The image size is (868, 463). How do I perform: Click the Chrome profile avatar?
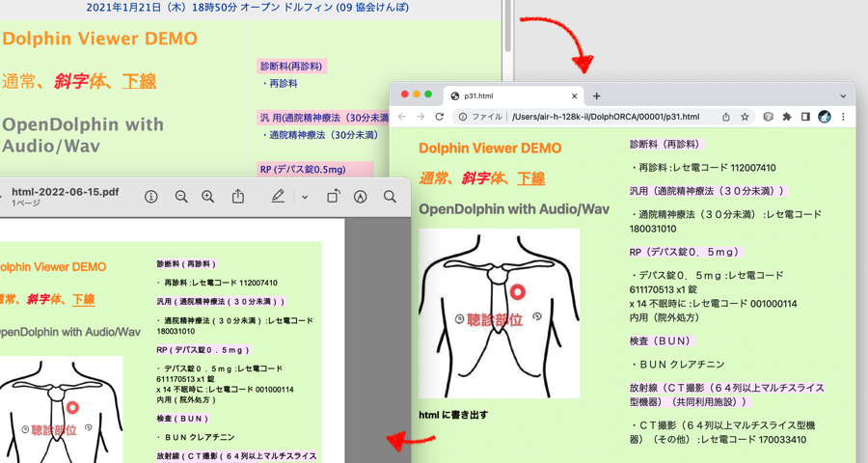tap(825, 117)
